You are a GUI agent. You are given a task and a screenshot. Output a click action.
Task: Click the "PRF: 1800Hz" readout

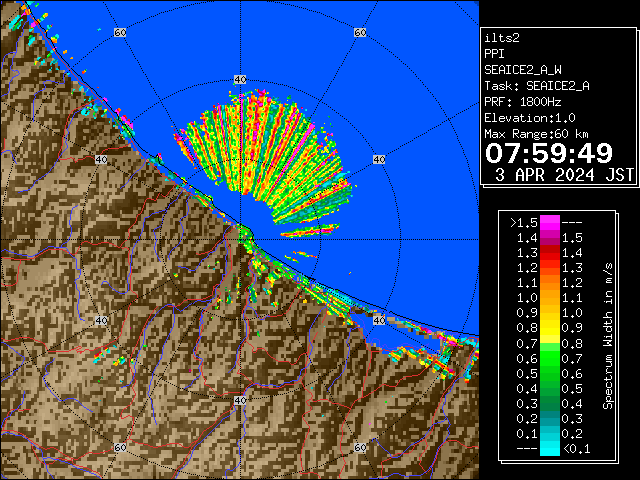pos(523,102)
